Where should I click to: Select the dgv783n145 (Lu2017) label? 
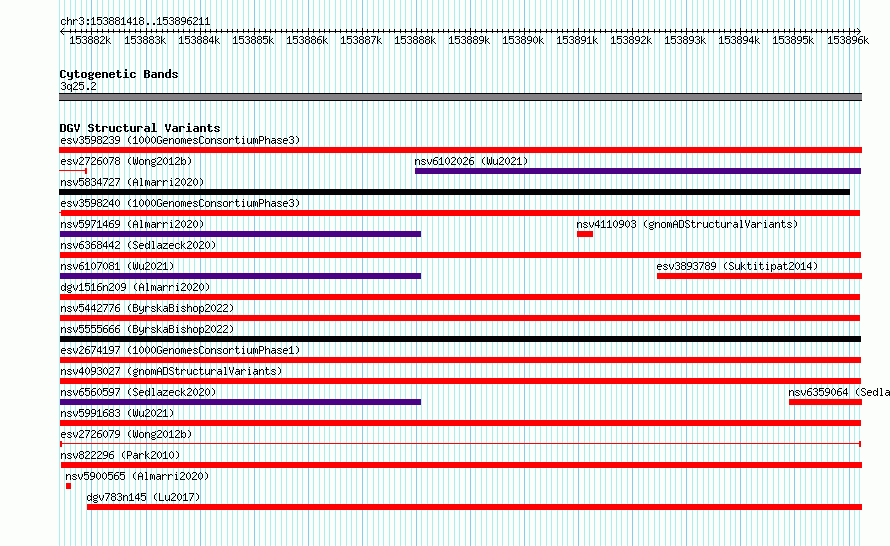coord(143,497)
